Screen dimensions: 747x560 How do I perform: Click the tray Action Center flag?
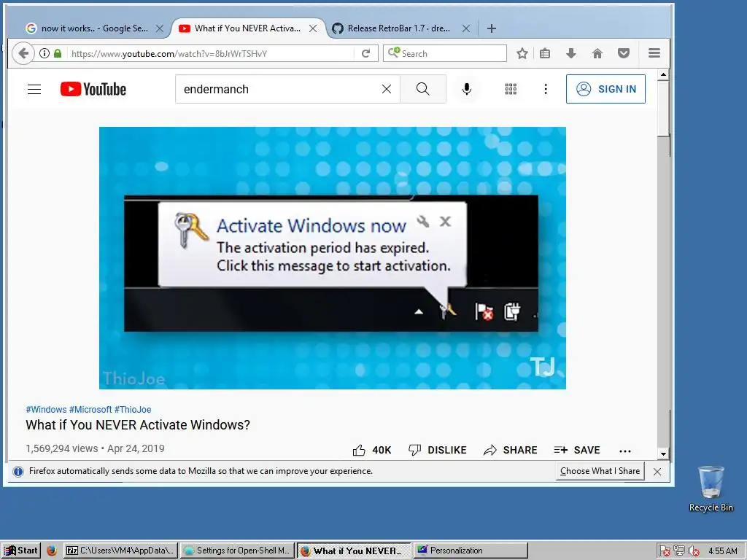(665, 551)
